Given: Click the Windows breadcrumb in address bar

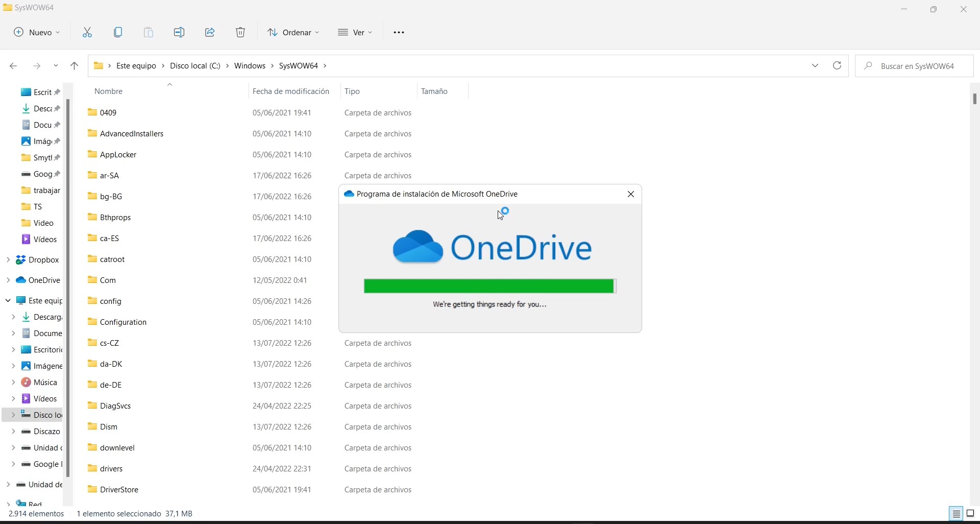Looking at the screenshot, I should pyautogui.click(x=250, y=66).
